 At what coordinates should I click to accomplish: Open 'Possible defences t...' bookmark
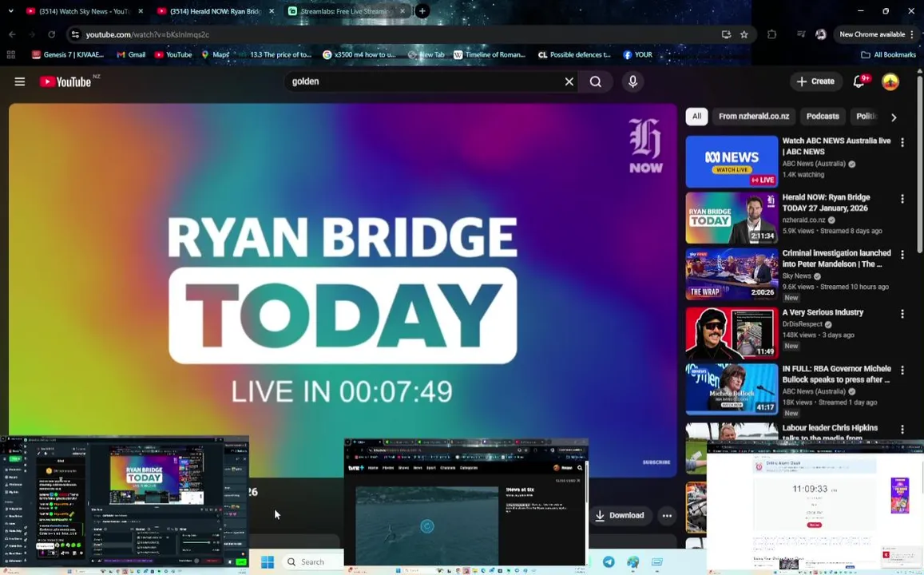(574, 55)
